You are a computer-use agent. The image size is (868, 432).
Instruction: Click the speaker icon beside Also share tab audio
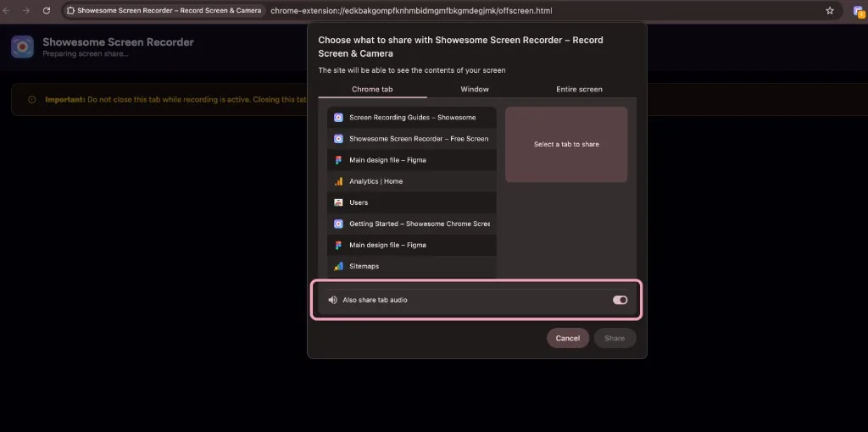pos(332,300)
